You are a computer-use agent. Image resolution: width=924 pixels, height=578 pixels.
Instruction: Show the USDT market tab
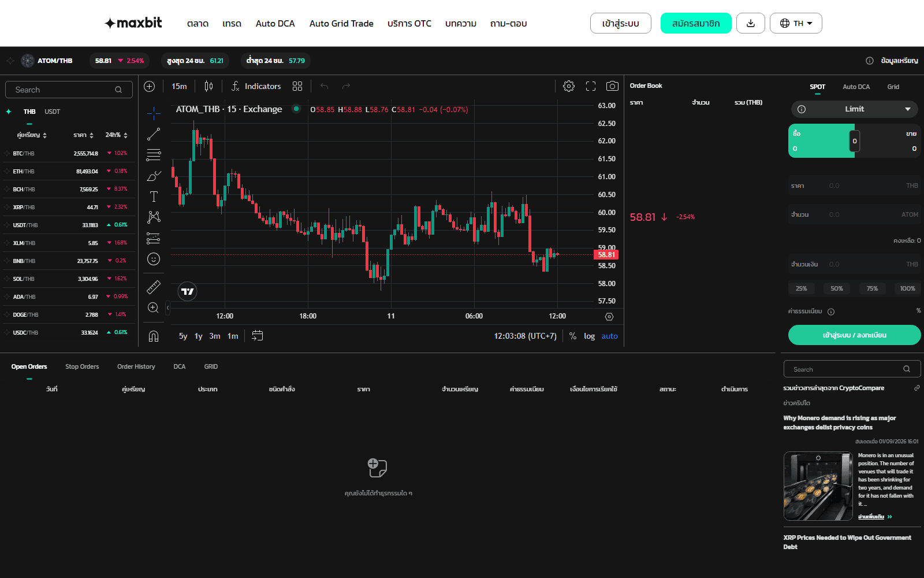click(52, 112)
